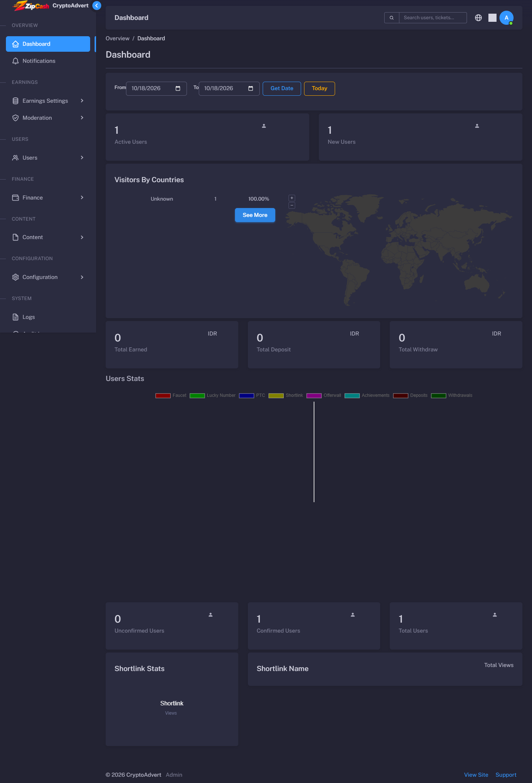Expand the Earnings Settings menu
The image size is (532, 783).
tap(48, 101)
